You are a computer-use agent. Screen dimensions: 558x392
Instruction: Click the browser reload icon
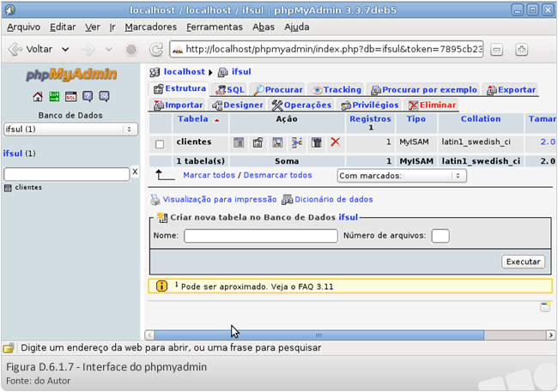(x=156, y=50)
